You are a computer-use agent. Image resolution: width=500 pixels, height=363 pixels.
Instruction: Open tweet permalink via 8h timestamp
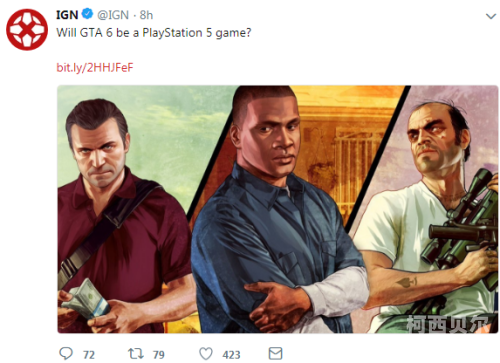[146, 15]
